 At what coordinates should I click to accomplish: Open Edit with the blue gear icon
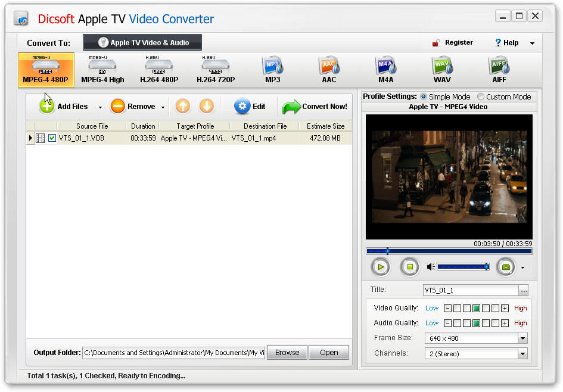point(242,106)
